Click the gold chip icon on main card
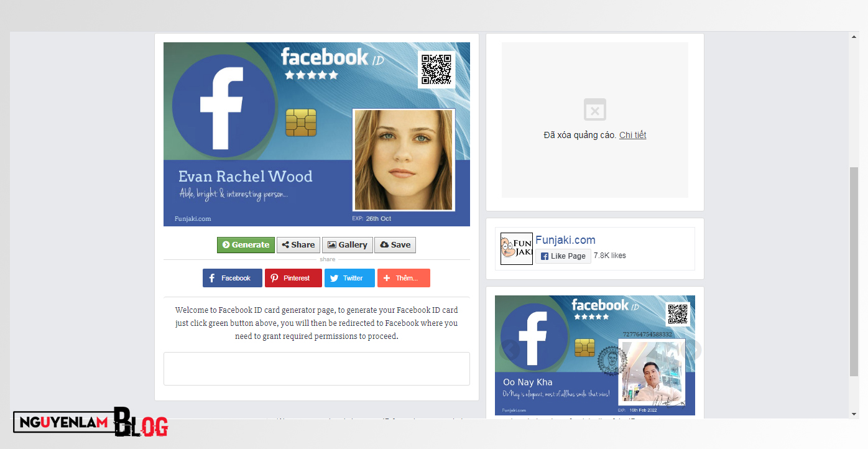The height and width of the screenshot is (449, 868). (301, 123)
